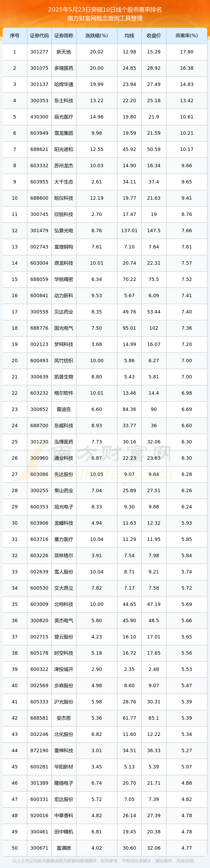Click stock name 富煌钢构

(x=64, y=247)
